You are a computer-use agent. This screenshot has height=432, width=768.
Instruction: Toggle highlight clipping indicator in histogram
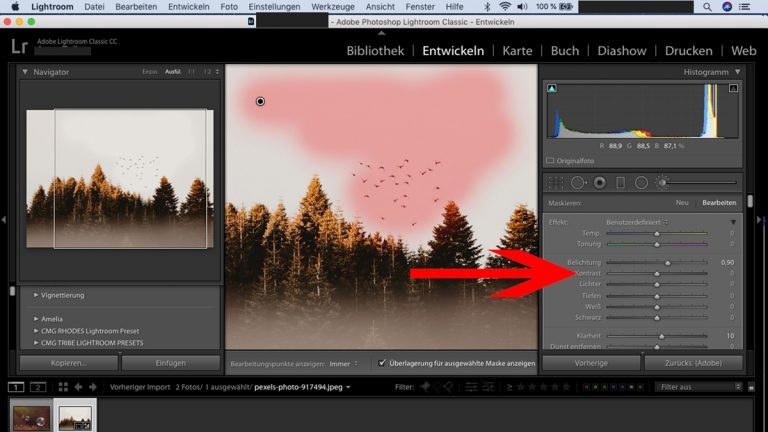point(733,89)
